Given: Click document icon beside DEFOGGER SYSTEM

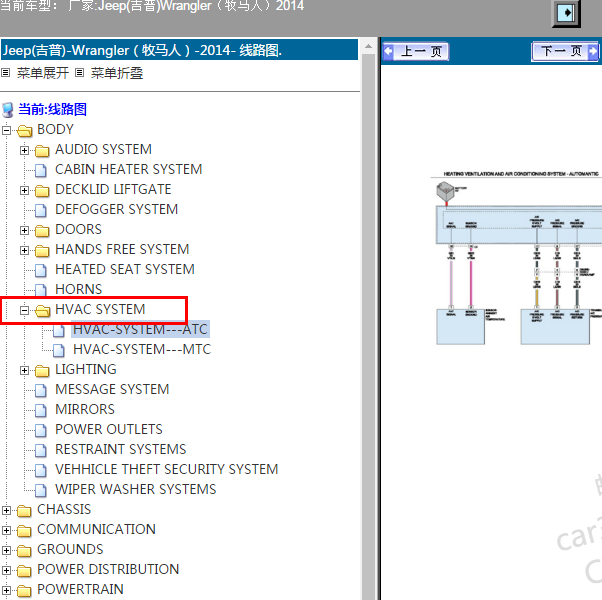Looking at the screenshot, I should click(41, 210).
